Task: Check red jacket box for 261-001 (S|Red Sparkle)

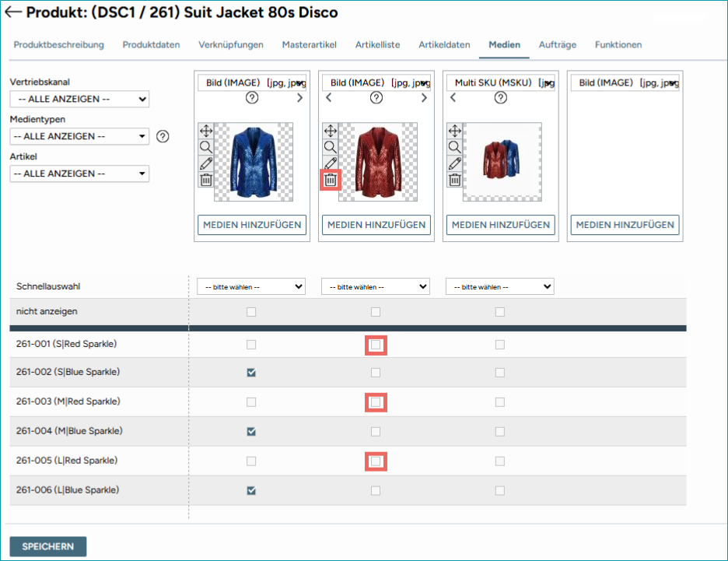Action: [x=376, y=345]
